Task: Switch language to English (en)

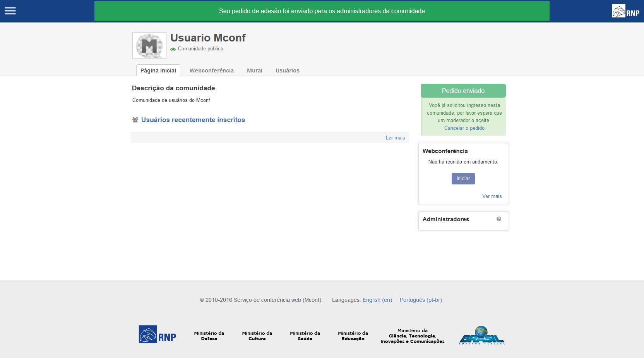Action: pyautogui.click(x=377, y=300)
